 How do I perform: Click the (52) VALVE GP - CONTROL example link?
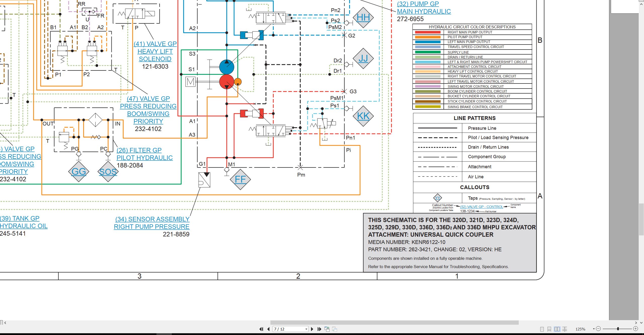(x=481, y=207)
